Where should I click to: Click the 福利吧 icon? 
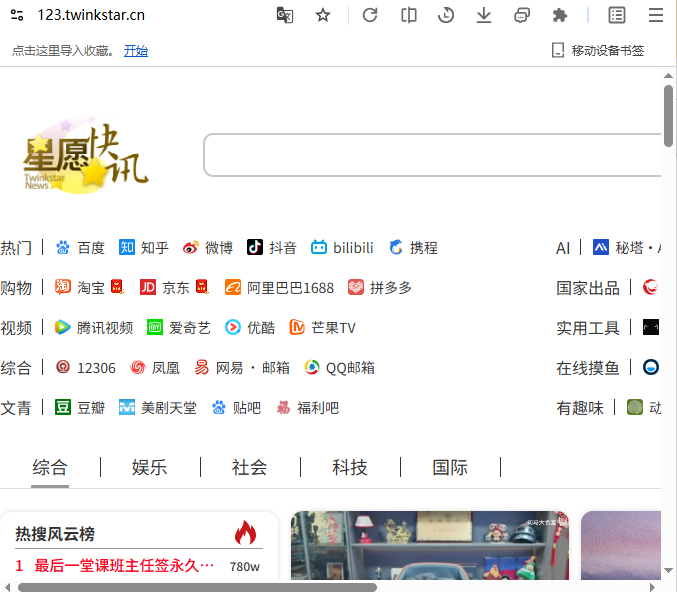tap(283, 407)
